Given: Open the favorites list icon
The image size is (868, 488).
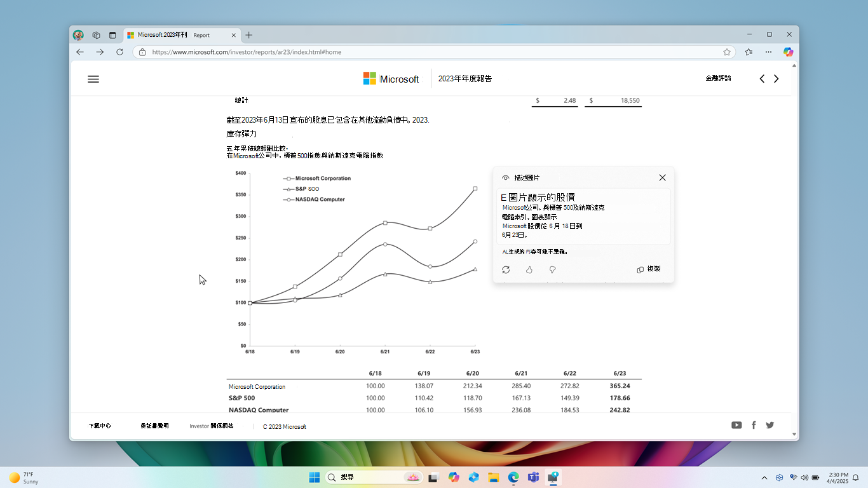Looking at the screenshot, I should coord(749,52).
